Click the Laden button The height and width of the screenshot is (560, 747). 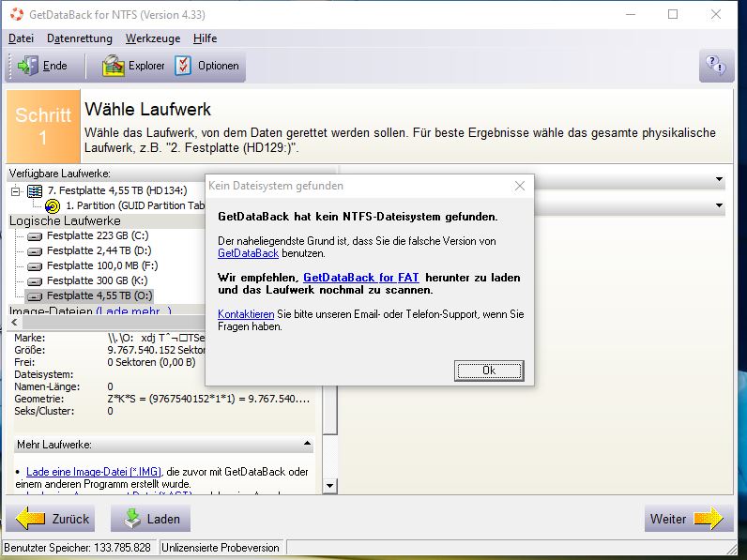[150, 519]
